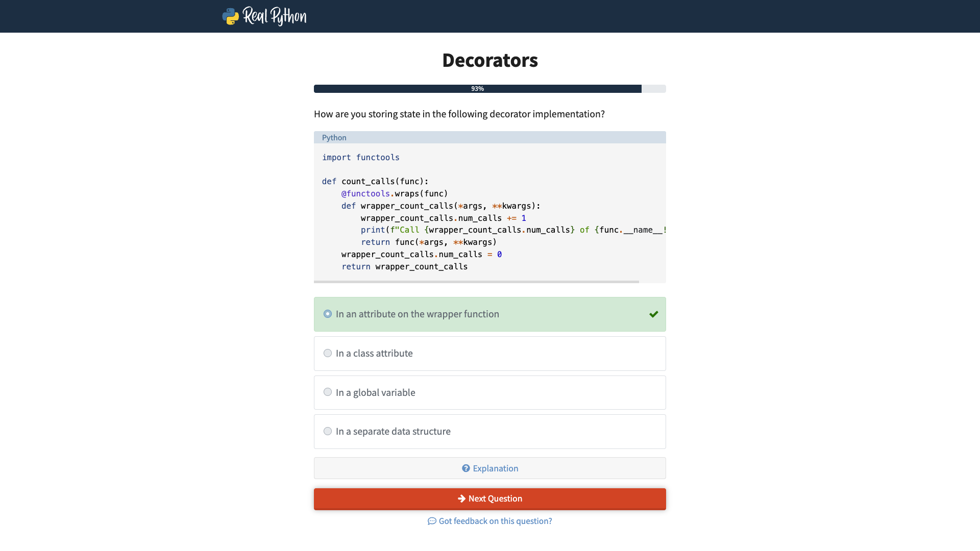980x551 pixels.
Task: Select 'In an attribute on the wrapper function' radio
Action: (328, 314)
